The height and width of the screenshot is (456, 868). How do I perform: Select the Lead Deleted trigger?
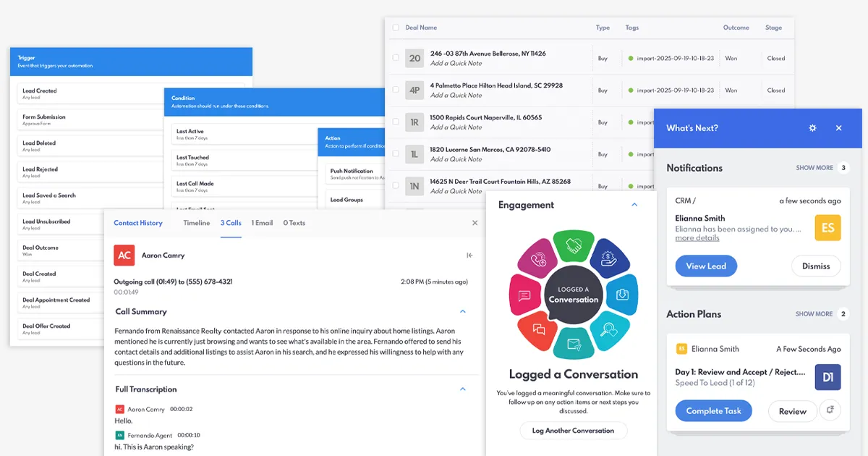click(x=90, y=145)
